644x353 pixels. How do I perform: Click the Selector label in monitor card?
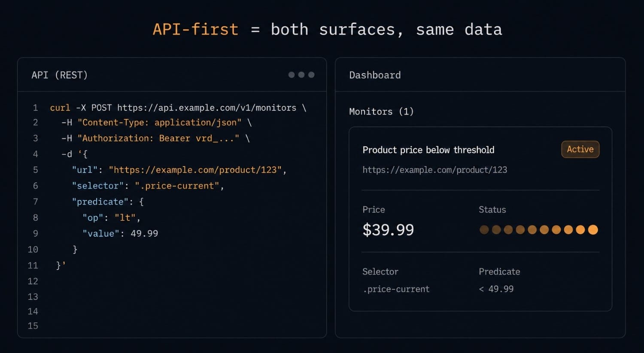coord(380,272)
